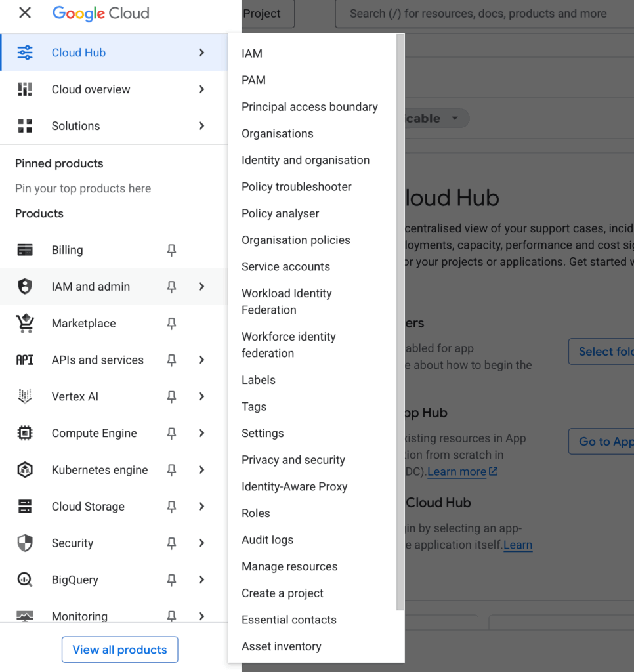Pin the Billing product

pos(171,250)
